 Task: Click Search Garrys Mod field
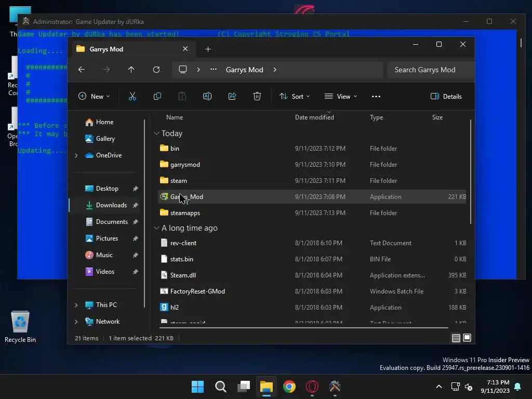click(430, 70)
